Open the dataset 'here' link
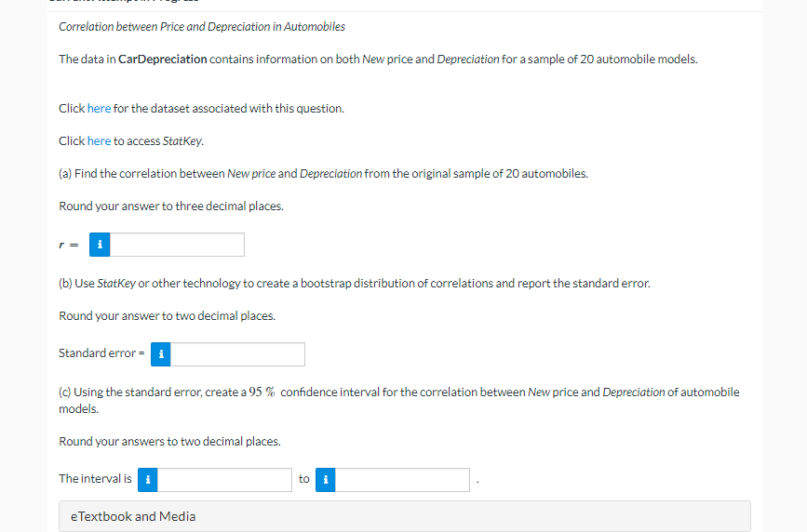This screenshot has width=807, height=532. [x=99, y=109]
